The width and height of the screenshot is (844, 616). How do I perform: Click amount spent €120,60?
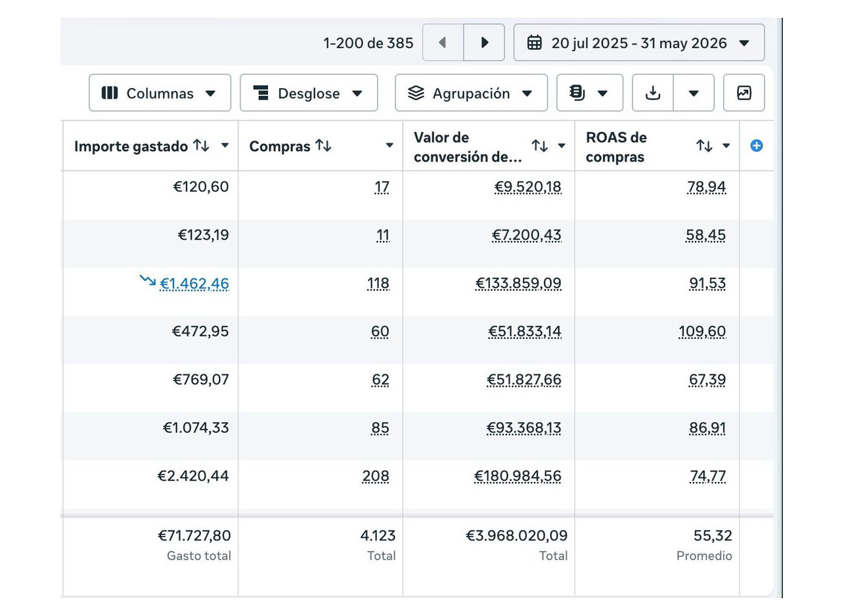coord(201,187)
